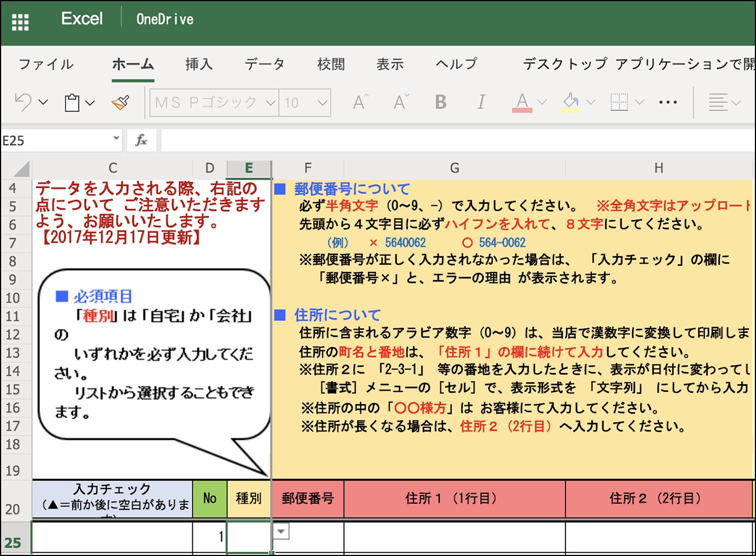Select the ホーム tab
This screenshot has height=556, width=756.
tap(133, 64)
